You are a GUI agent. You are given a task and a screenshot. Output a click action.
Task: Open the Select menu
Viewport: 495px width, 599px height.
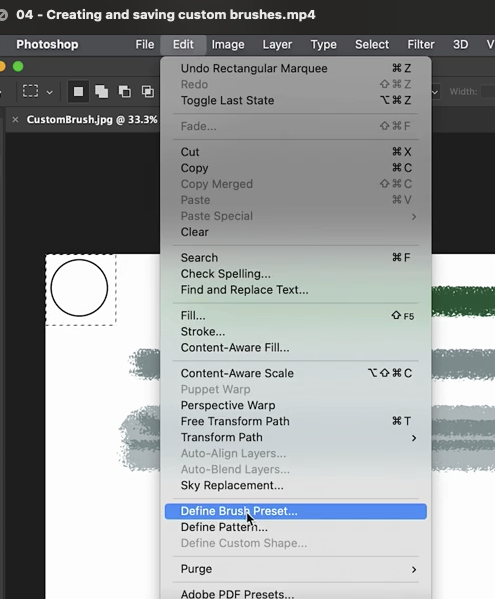tap(372, 44)
